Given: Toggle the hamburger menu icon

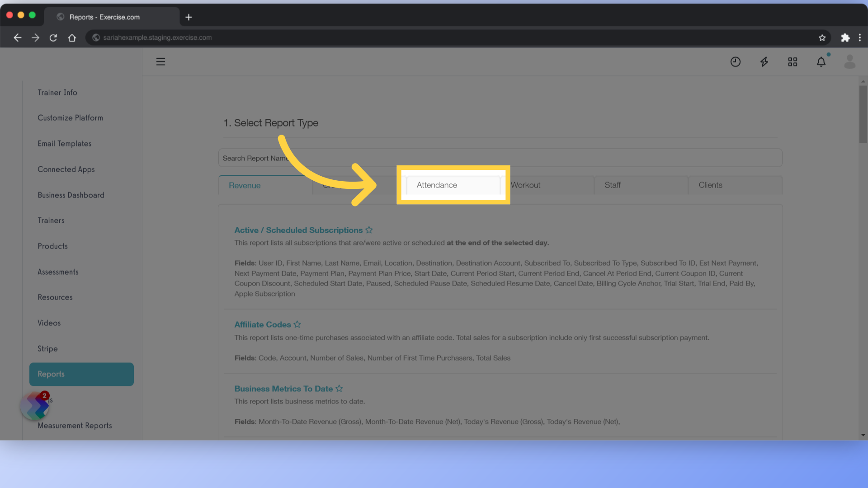Looking at the screenshot, I should [160, 62].
